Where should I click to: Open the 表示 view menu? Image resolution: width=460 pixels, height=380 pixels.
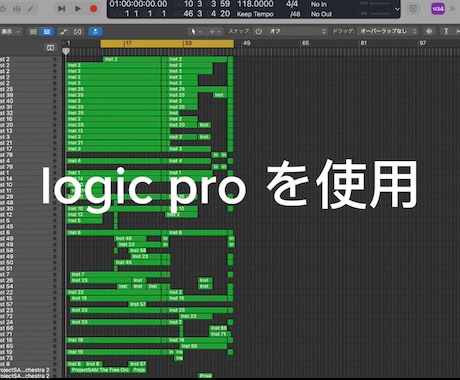[x=11, y=32]
